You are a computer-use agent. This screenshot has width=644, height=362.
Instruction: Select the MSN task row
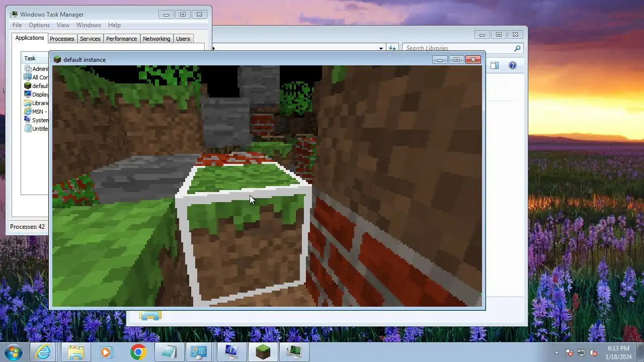36,112
